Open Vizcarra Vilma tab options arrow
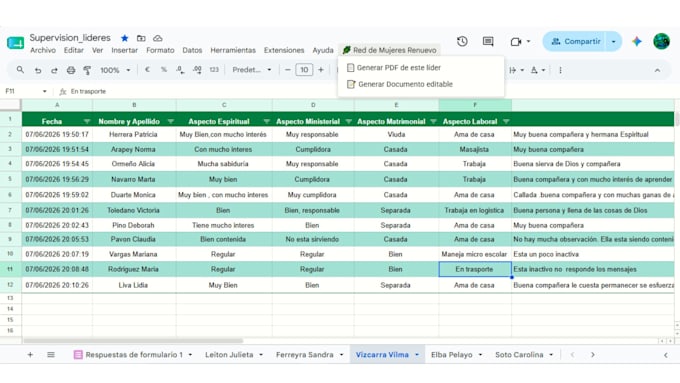680x383 pixels. coord(417,355)
